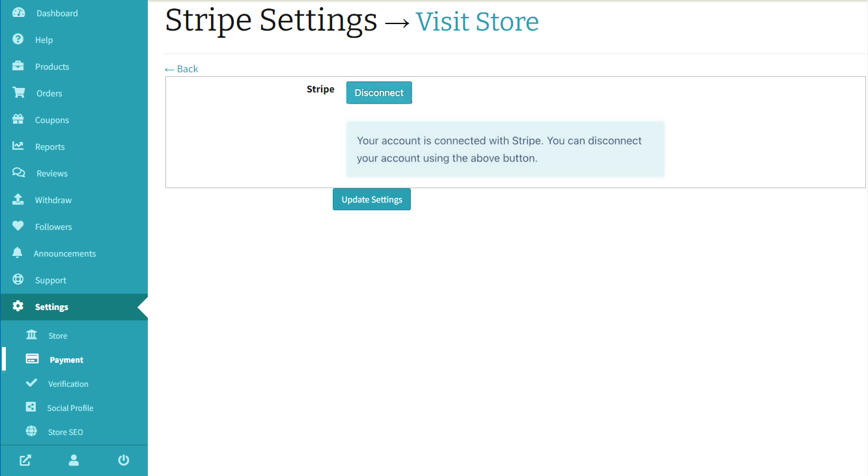Viewport: 868px width, 476px height.
Task: Click the Withdraw upload icon
Action: click(x=18, y=200)
